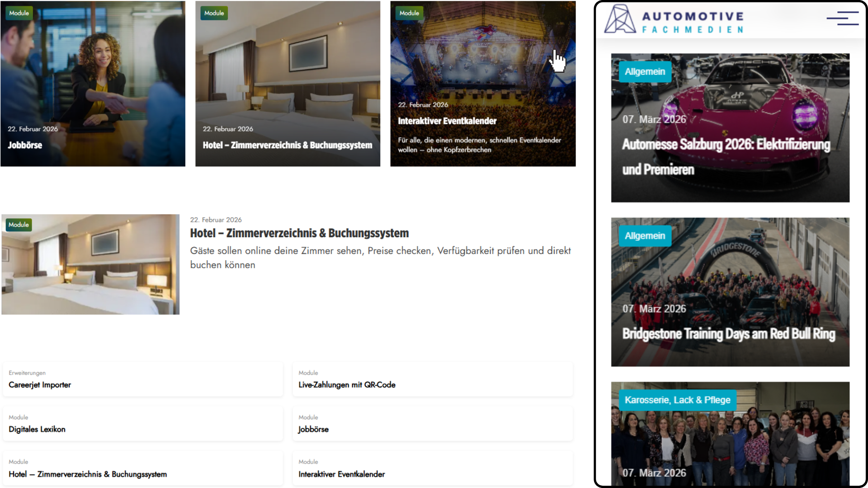
Task: Click the Karosserie, Lack & Pflege tag
Action: pos(677,400)
